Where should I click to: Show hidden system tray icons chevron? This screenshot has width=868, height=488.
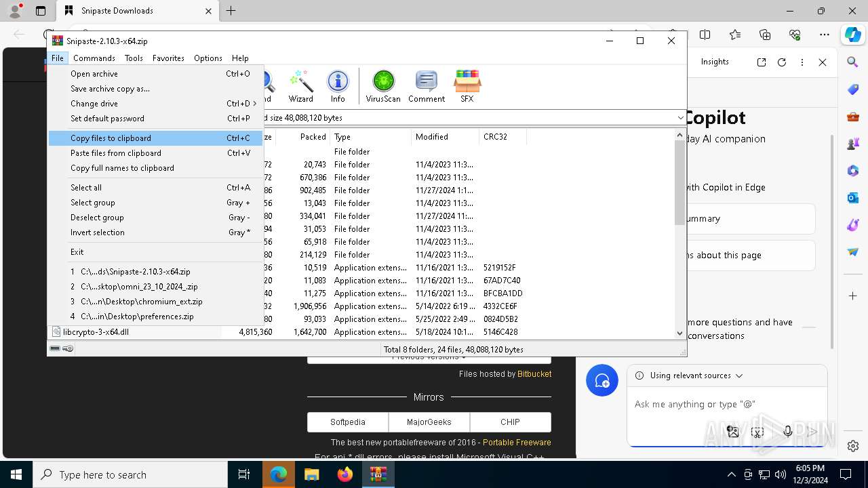coord(731,474)
